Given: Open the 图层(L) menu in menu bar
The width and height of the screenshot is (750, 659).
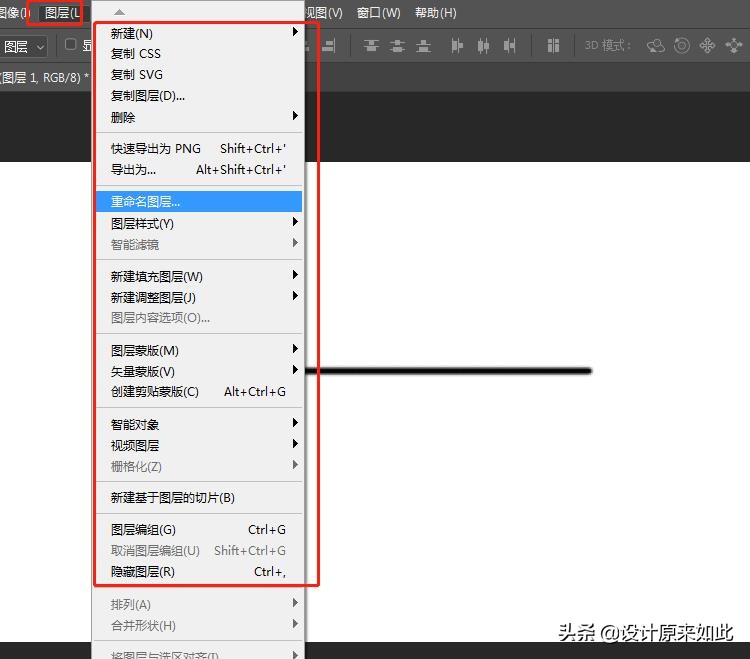Looking at the screenshot, I should click(x=62, y=13).
